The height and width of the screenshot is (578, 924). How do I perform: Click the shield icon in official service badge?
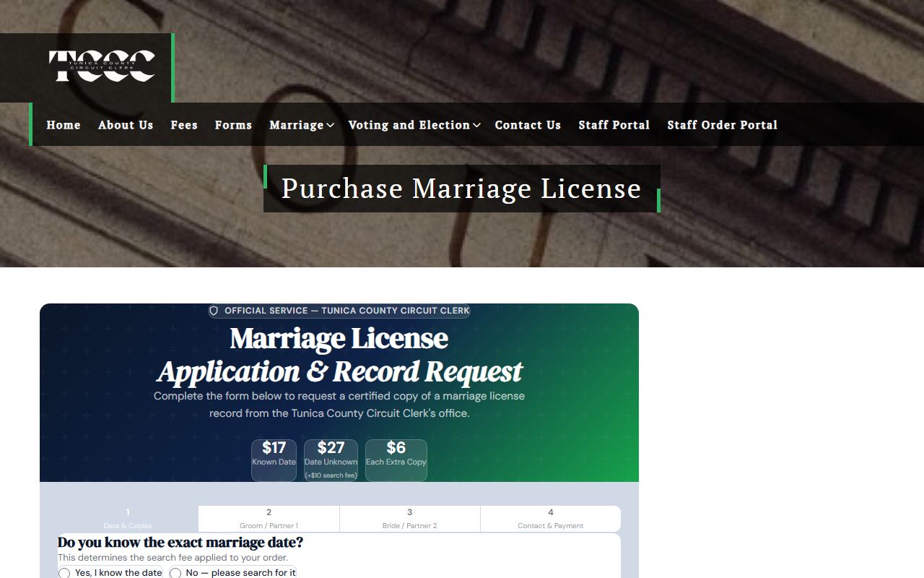point(214,311)
